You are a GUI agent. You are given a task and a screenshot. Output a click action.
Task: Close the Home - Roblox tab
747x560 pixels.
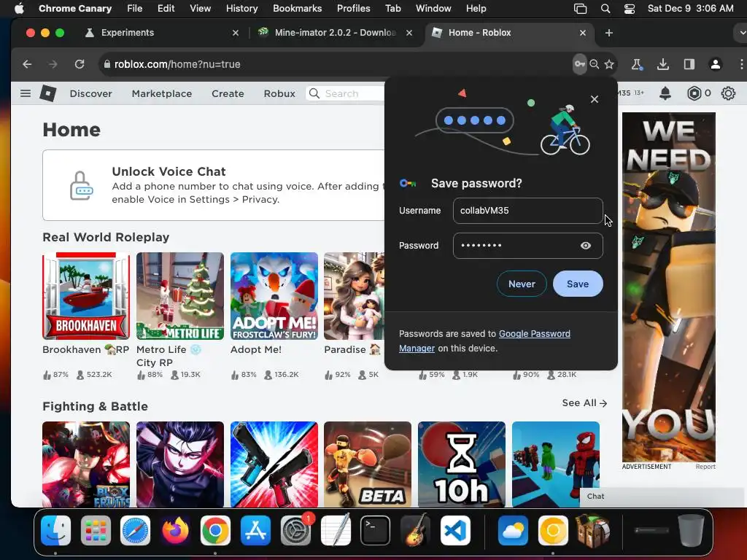coord(583,33)
